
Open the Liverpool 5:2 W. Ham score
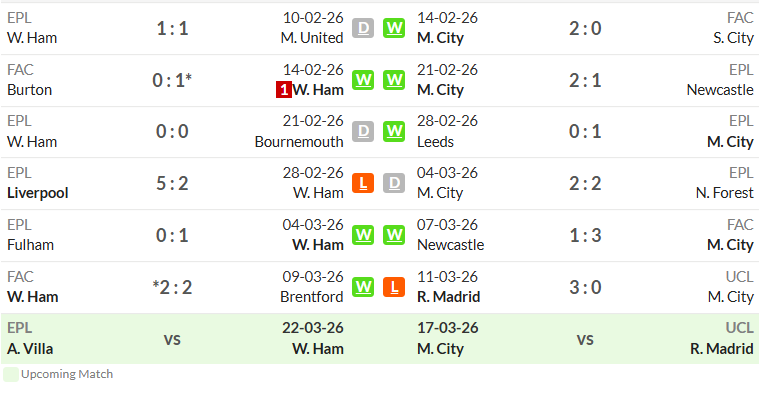(172, 184)
